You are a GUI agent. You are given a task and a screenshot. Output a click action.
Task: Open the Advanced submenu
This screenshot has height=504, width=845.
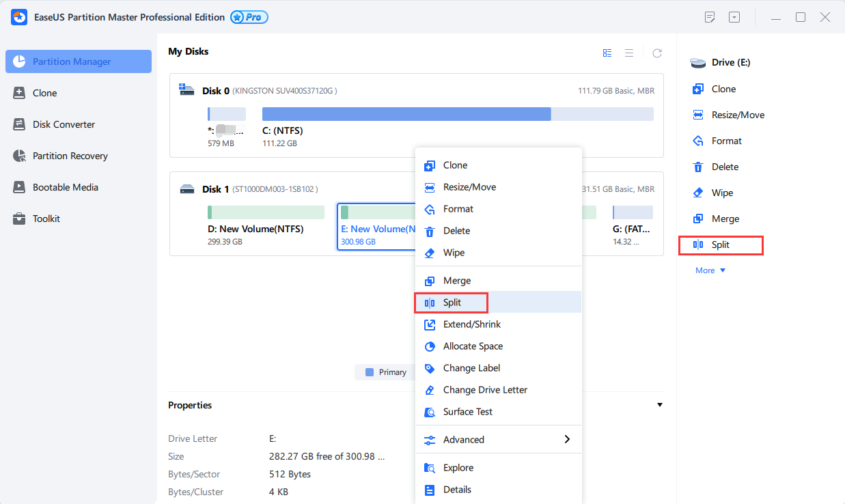[499, 440]
